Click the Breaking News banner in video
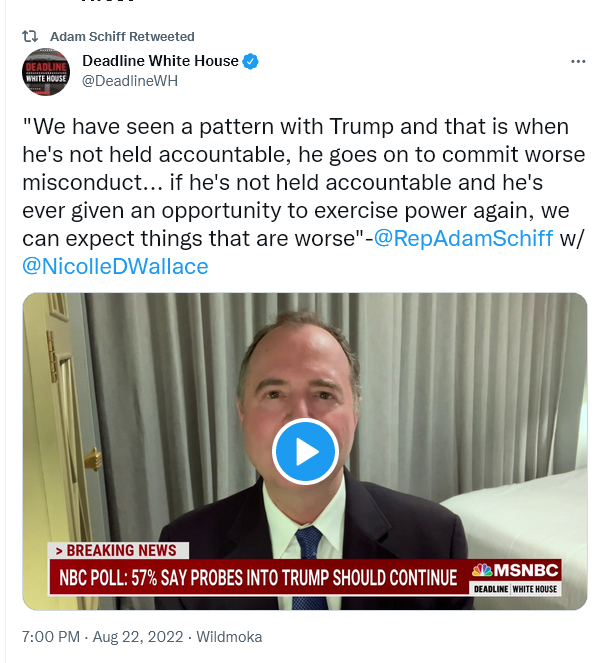 118,551
